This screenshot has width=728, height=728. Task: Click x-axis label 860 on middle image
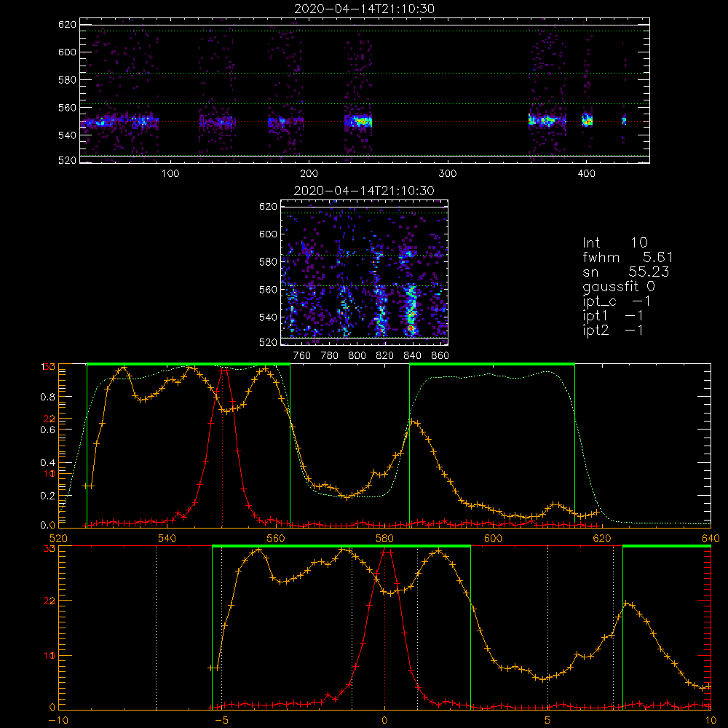point(440,356)
